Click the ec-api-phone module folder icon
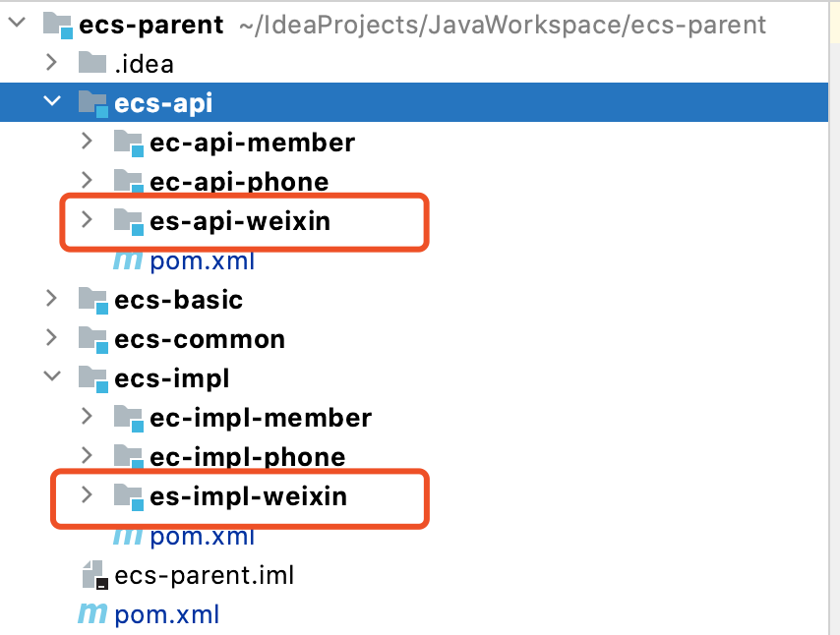 (x=128, y=182)
